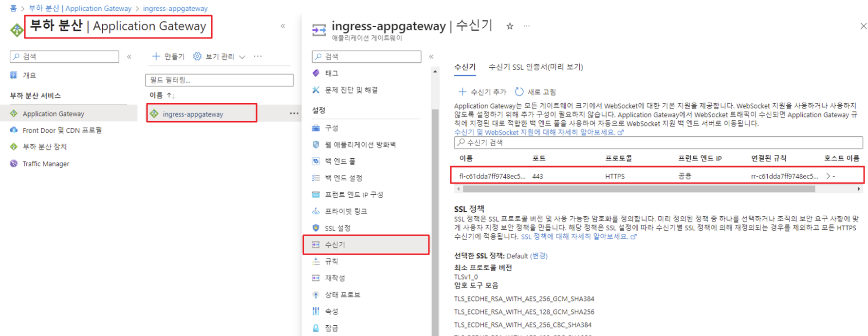The height and width of the screenshot is (336, 868).
Task: Click the 규칙 rules icon
Action: click(x=316, y=261)
